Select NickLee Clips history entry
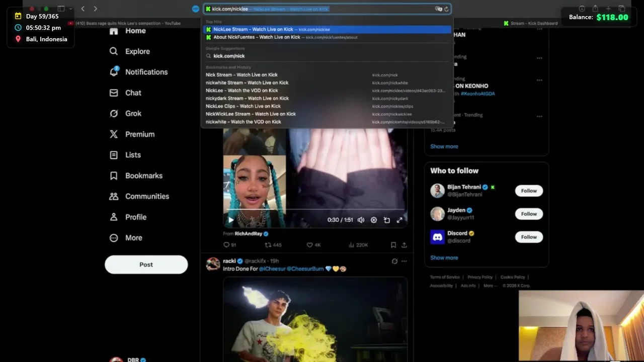This screenshot has width=644, height=362. tap(327, 106)
